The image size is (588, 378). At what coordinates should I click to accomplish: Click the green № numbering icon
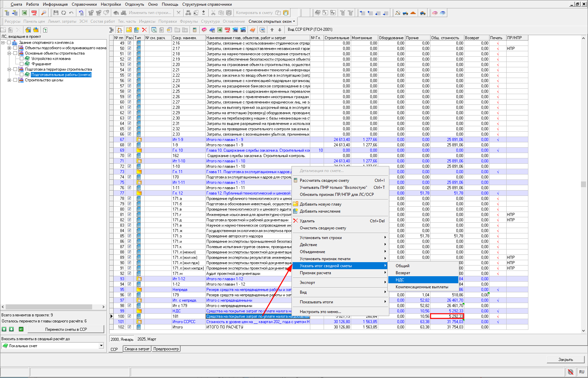tap(21, 329)
